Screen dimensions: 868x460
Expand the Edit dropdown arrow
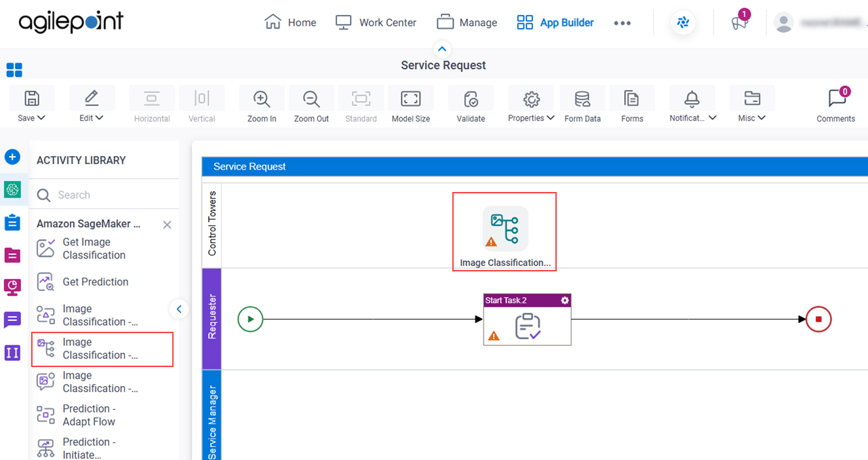point(100,118)
